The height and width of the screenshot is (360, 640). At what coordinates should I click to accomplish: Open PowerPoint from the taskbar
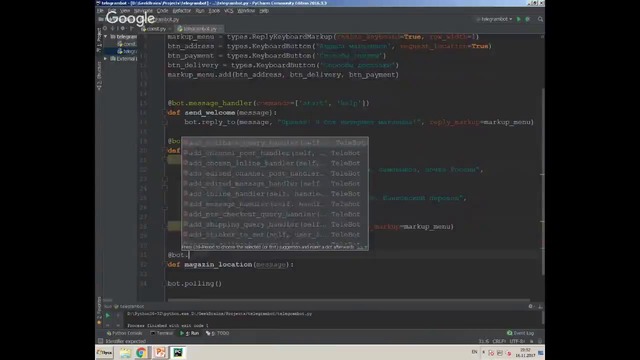(x=160, y=353)
